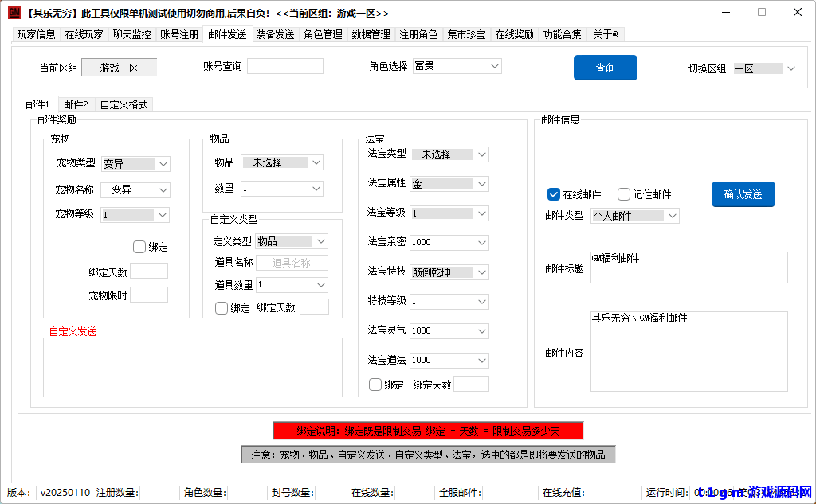This screenshot has width=816, height=504.
Task: Open the 聊天监控 menu
Action: 131,34
